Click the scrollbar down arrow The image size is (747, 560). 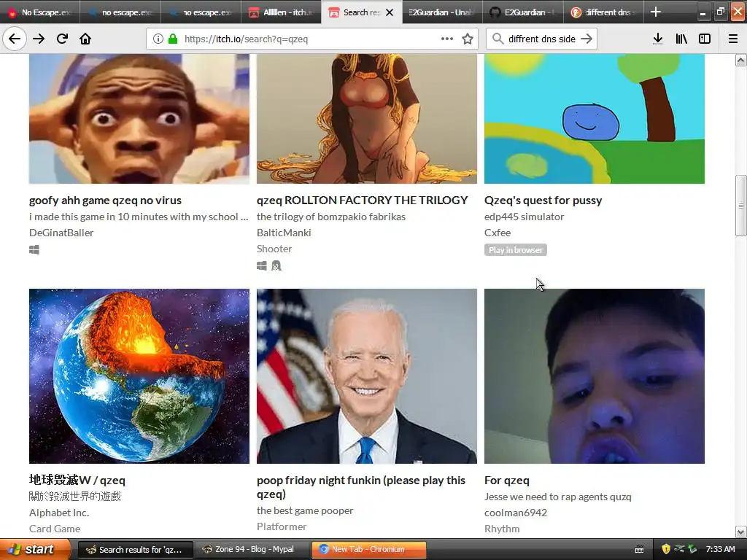(x=741, y=532)
